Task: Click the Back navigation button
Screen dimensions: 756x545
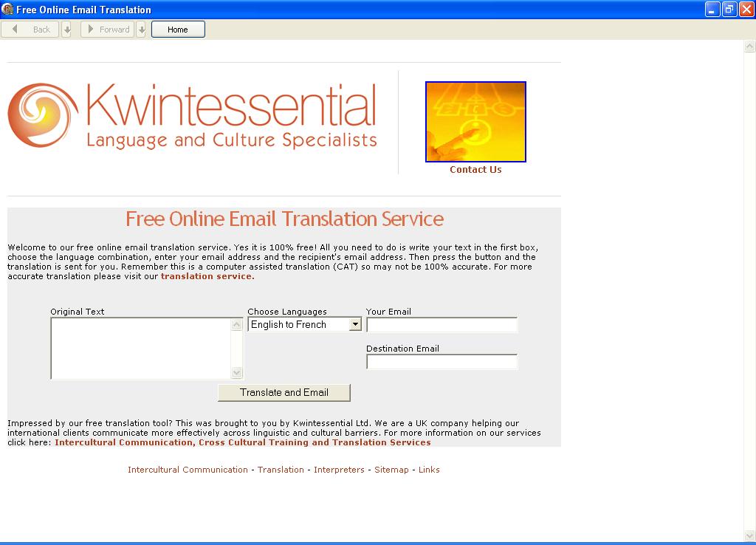Action: pyautogui.click(x=30, y=30)
